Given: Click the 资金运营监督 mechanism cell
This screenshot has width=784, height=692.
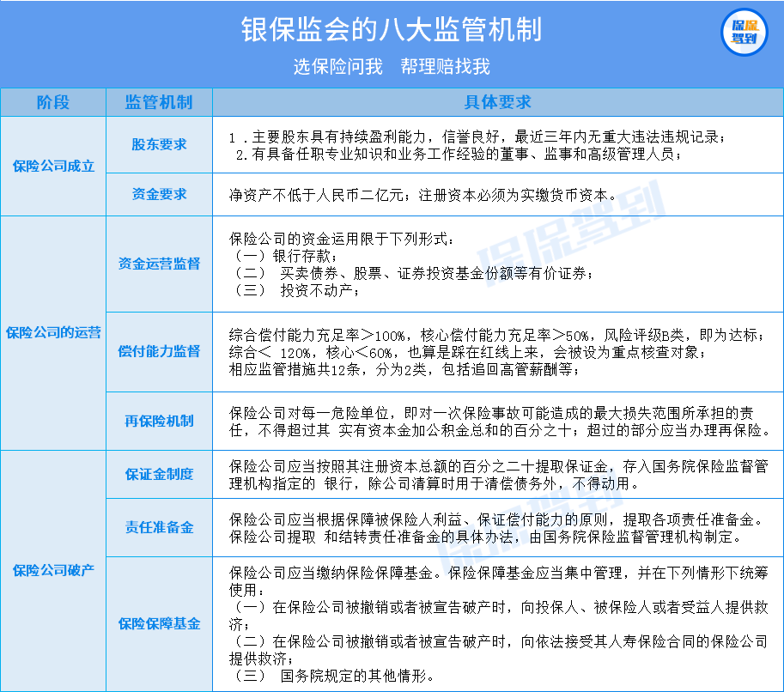Looking at the screenshot, I should pos(159,264).
